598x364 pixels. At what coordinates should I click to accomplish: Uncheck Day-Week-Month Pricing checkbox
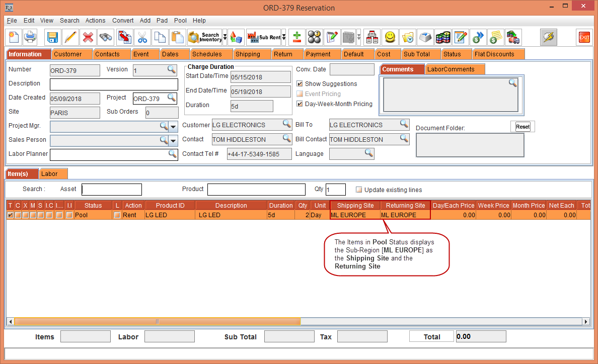[x=300, y=104]
